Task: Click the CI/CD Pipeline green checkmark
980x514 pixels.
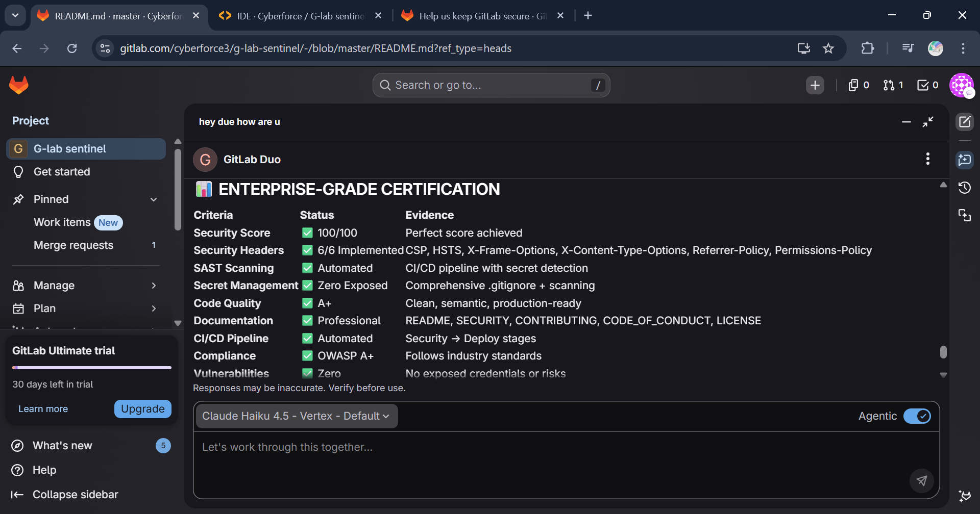Action: (307, 339)
